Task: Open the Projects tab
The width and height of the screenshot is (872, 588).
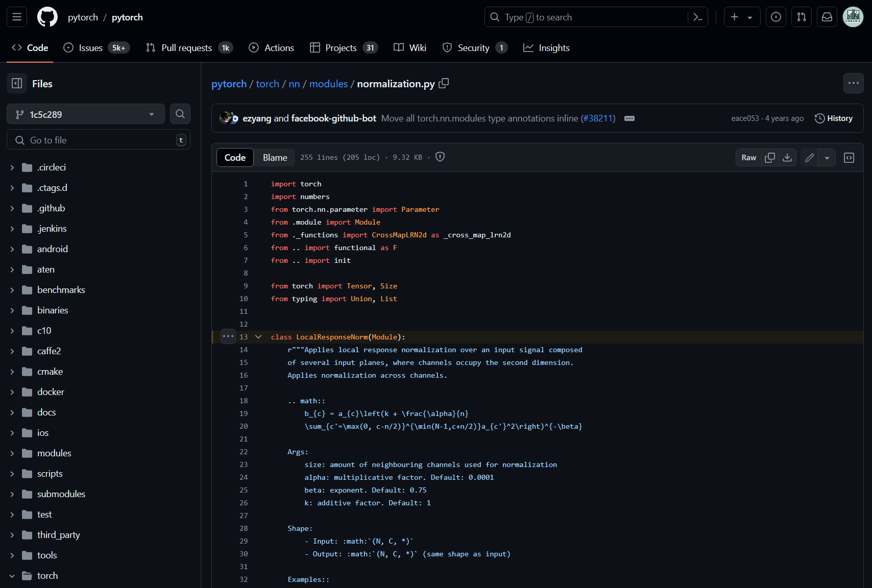Action: [x=344, y=47]
